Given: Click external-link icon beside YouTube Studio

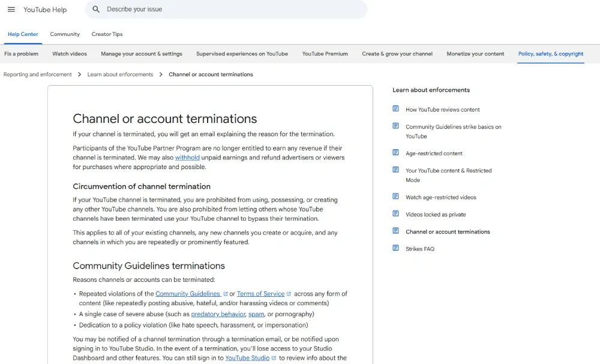Looking at the screenshot, I should pos(274,358).
